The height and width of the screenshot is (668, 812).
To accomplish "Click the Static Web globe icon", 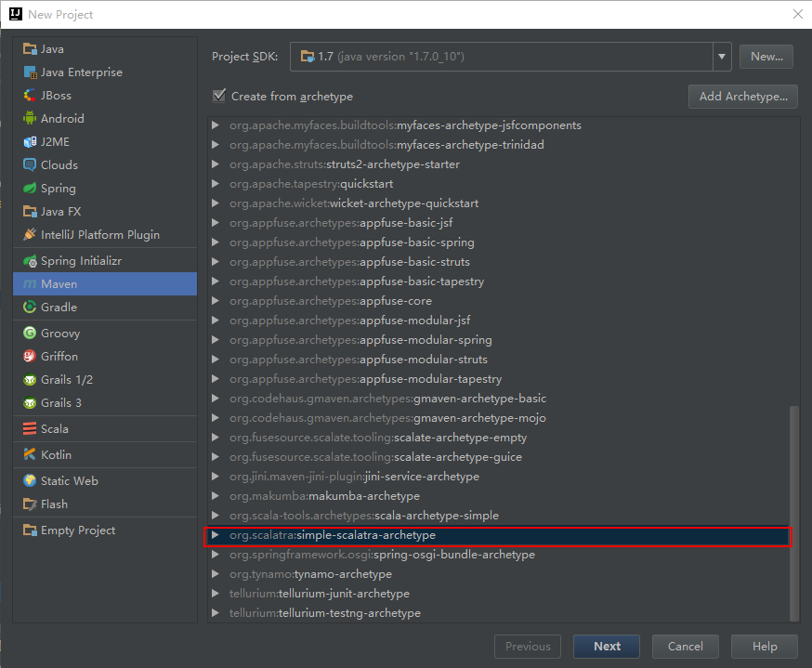I will [x=30, y=480].
